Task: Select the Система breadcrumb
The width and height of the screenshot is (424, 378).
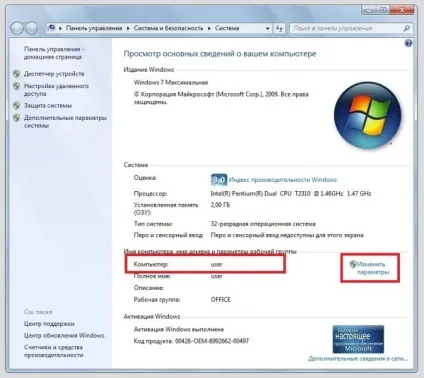Action: pos(227,28)
